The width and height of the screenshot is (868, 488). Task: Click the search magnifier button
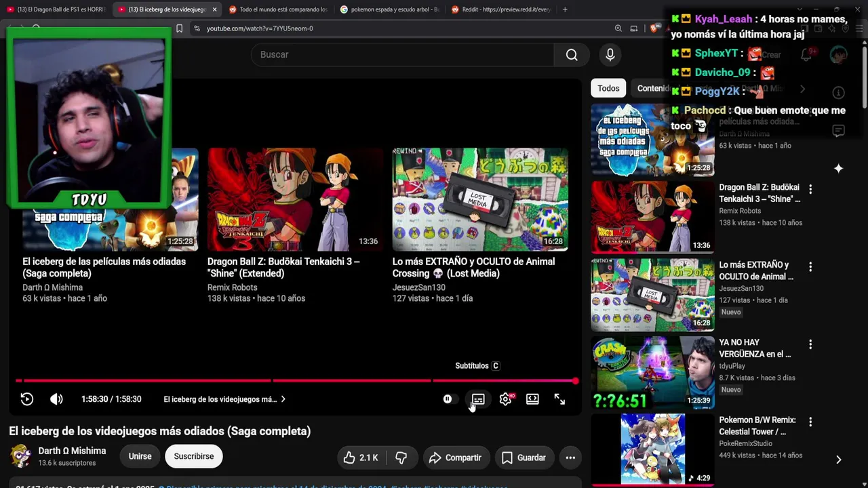572,55
